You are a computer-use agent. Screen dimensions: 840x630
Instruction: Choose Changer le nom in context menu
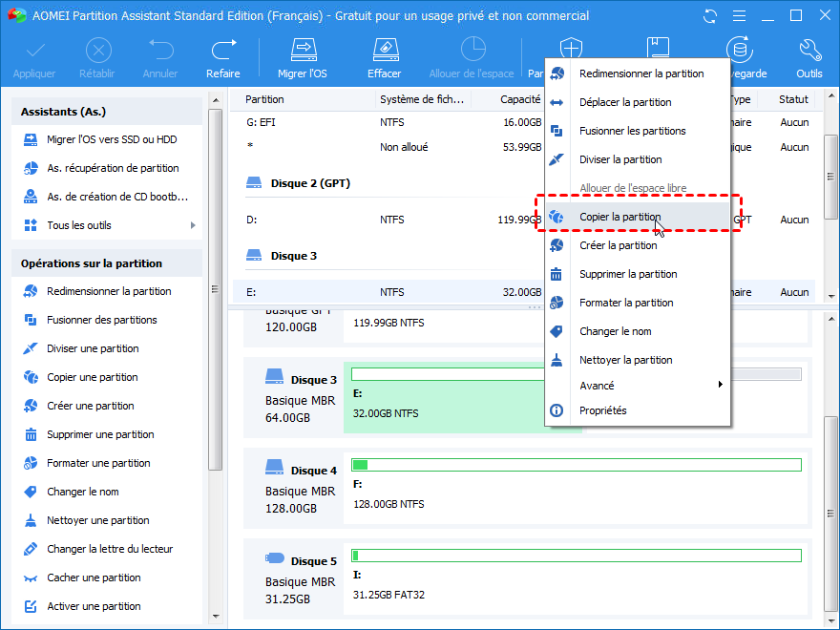coord(638,331)
